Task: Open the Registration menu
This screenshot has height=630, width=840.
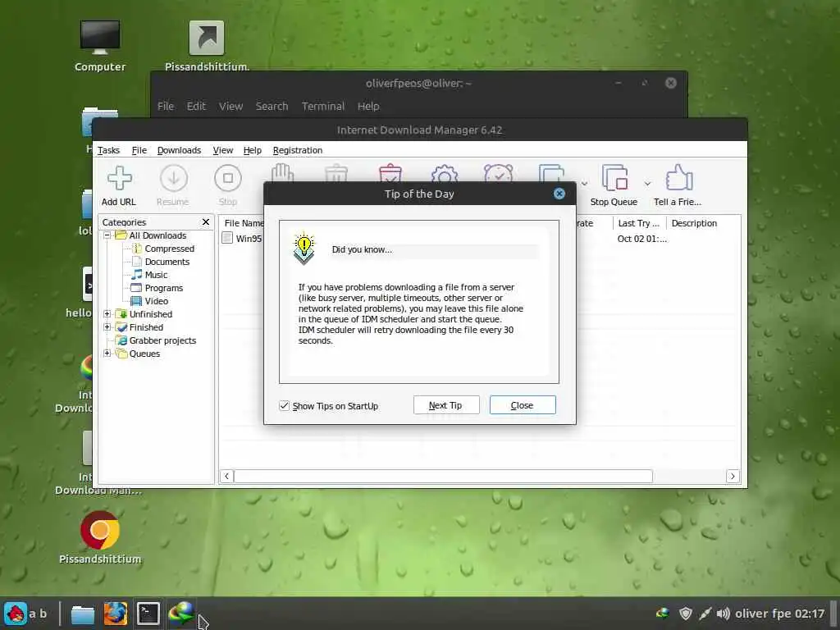Action: coord(297,151)
